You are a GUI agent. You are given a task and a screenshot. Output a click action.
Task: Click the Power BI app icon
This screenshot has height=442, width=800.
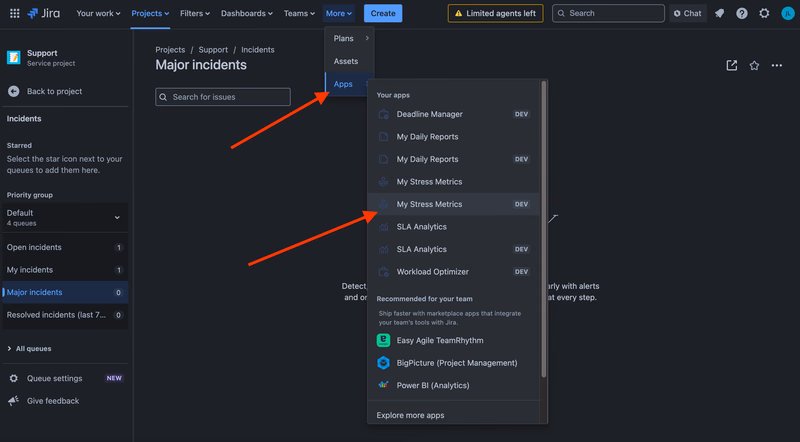coord(383,385)
